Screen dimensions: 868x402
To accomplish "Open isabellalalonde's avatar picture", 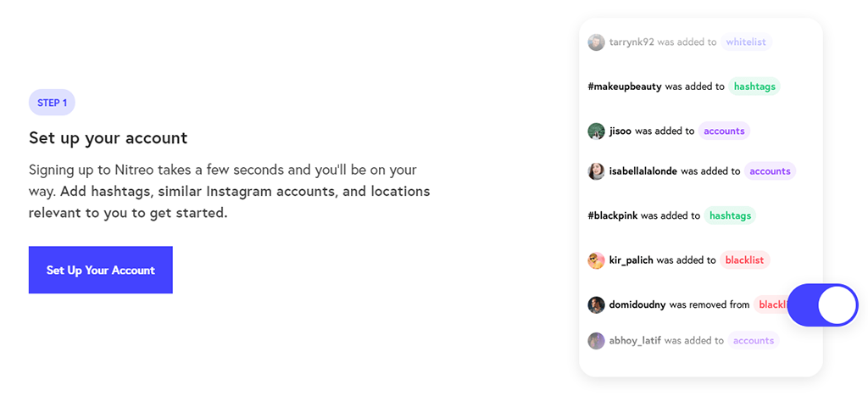I will click(x=596, y=171).
